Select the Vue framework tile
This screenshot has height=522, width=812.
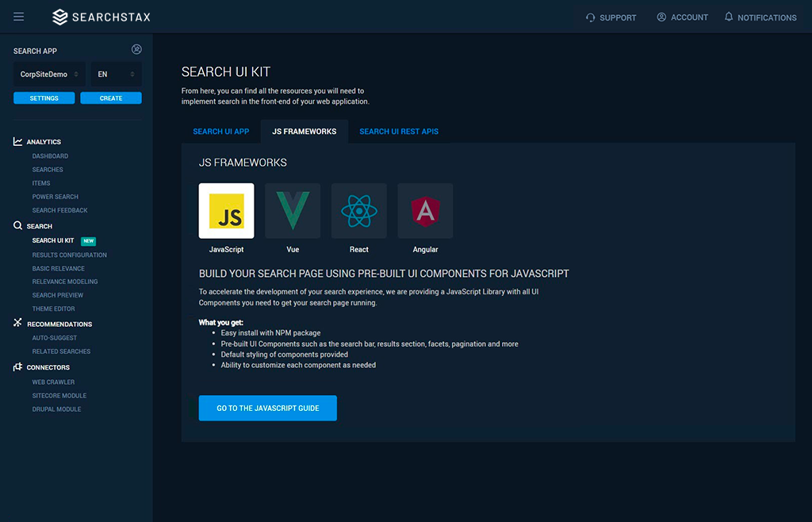pos(292,211)
